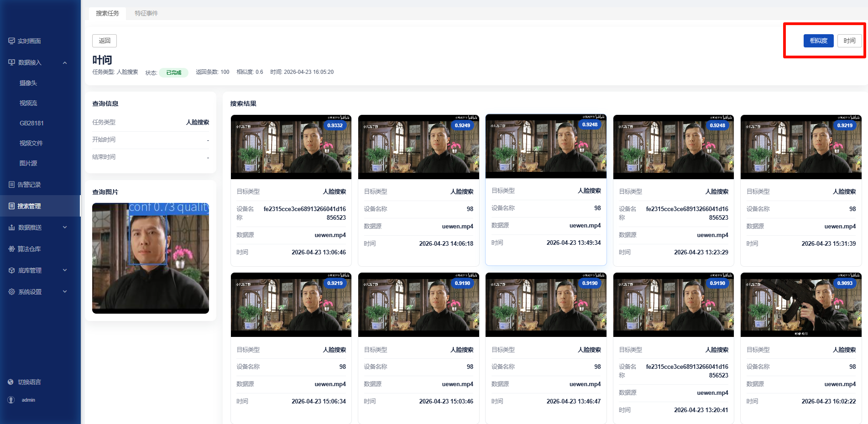Viewport: 868px width, 424px height.
Task: Go to 视频文件 in the sidebar
Action: point(31,143)
